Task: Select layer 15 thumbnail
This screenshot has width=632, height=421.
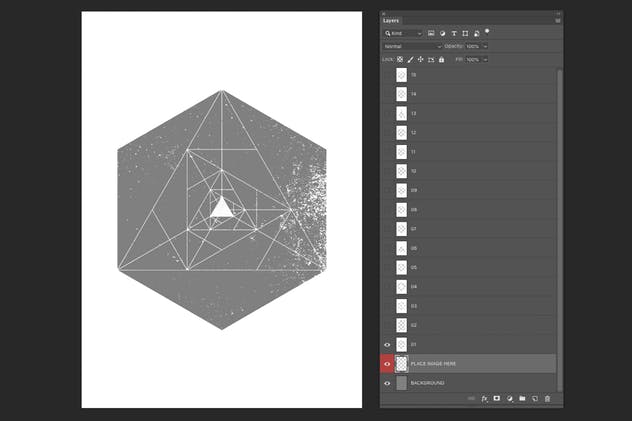Action: pyautogui.click(x=401, y=75)
